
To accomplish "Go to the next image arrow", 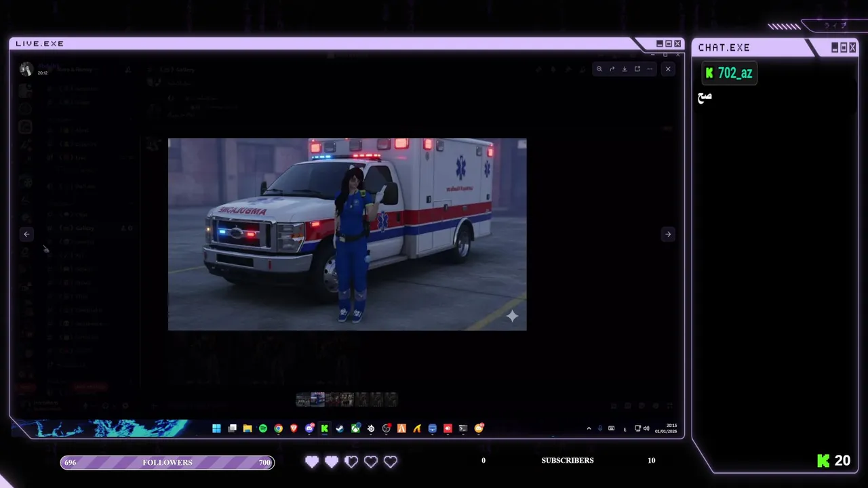I will tap(668, 234).
